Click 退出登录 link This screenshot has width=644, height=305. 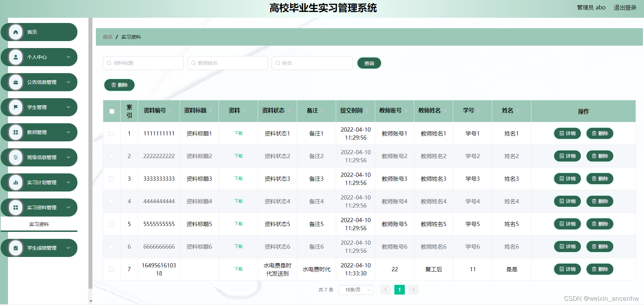(625, 8)
